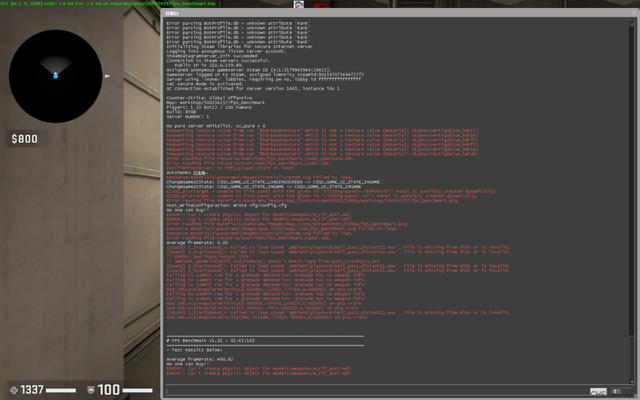
Task: Select the 'VAC secure mode is activated.' line
Action: 204,84
